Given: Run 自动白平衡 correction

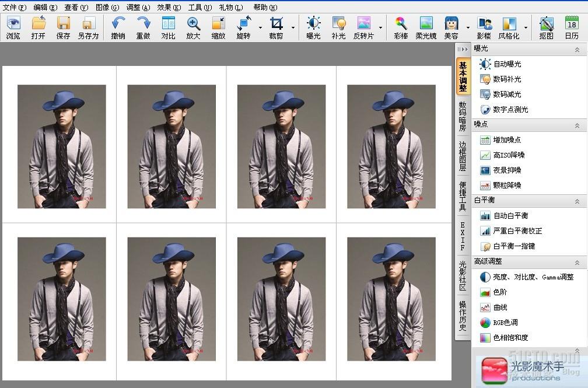Looking at the screenshot, I should pyautogui.click(x=504, y=216).
